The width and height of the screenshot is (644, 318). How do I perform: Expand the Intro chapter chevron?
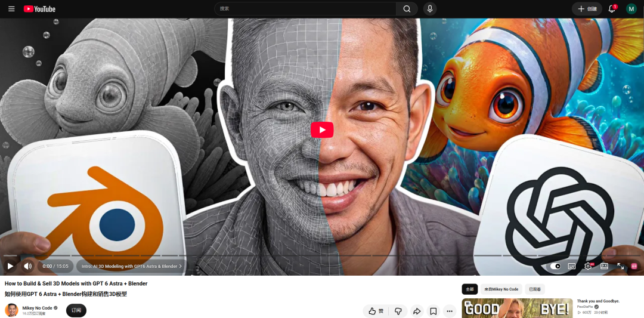(180, 266)
